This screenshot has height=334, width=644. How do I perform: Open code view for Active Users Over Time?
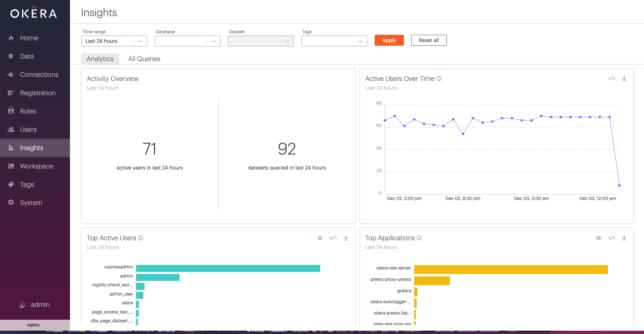(x=611, y=79)
